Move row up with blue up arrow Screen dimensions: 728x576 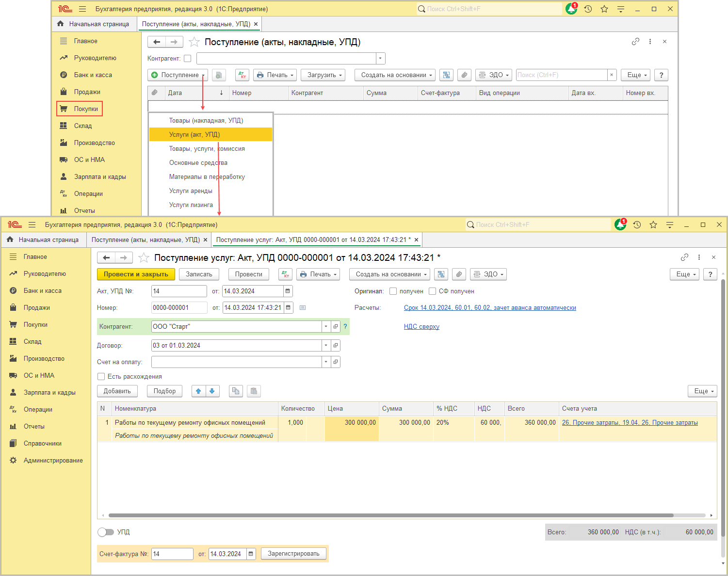pyautogui.click(x=198, y=391)
